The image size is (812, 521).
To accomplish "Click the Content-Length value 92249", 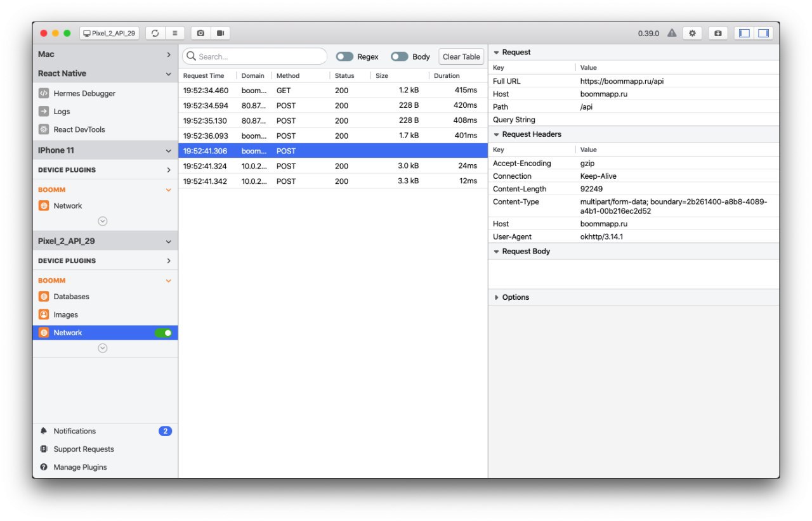I will pos(591,189).
